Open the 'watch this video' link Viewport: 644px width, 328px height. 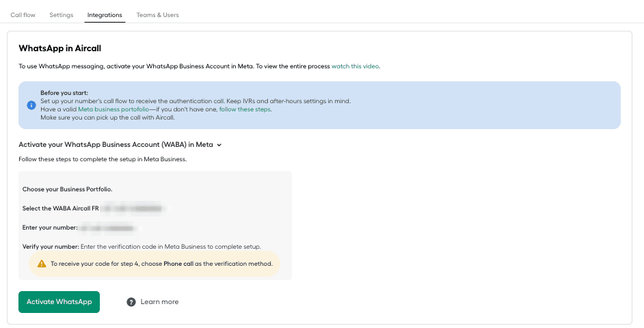[355, 66]
